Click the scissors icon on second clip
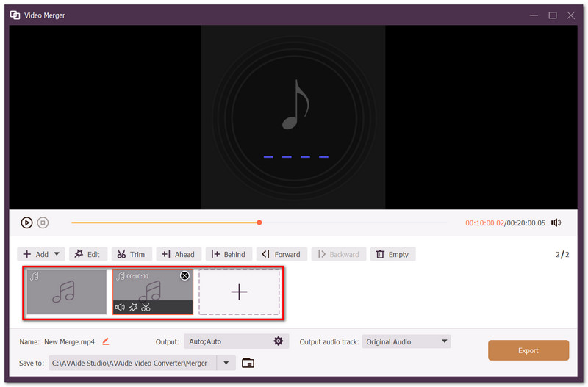588x387 pixels. [146, 308]
